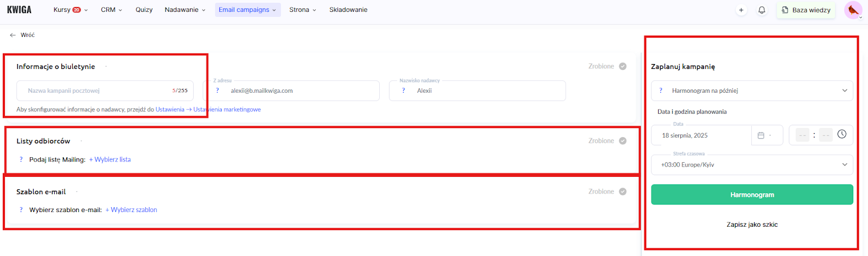Click the Z adresu email field

291,91
